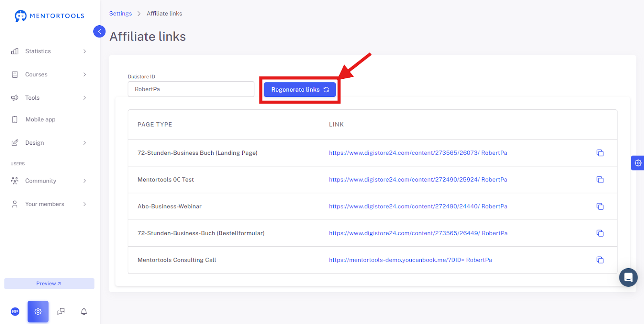Click the Affiliate links page heading
The width and height of the screenshot is (644, 324).
pyautogui.click(x=148, y=37)
